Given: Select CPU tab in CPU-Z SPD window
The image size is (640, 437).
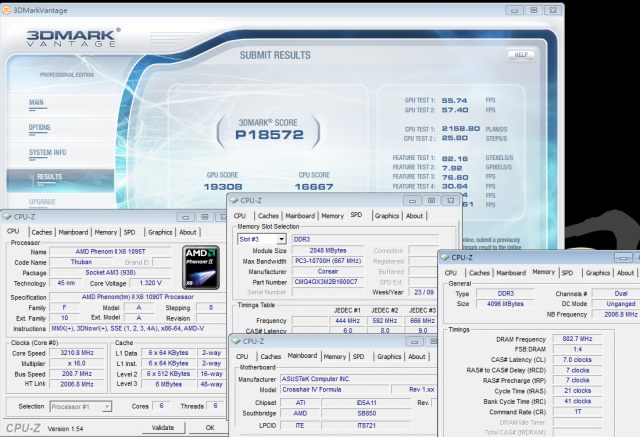Looking at the screenshot, I should (240, 216).
